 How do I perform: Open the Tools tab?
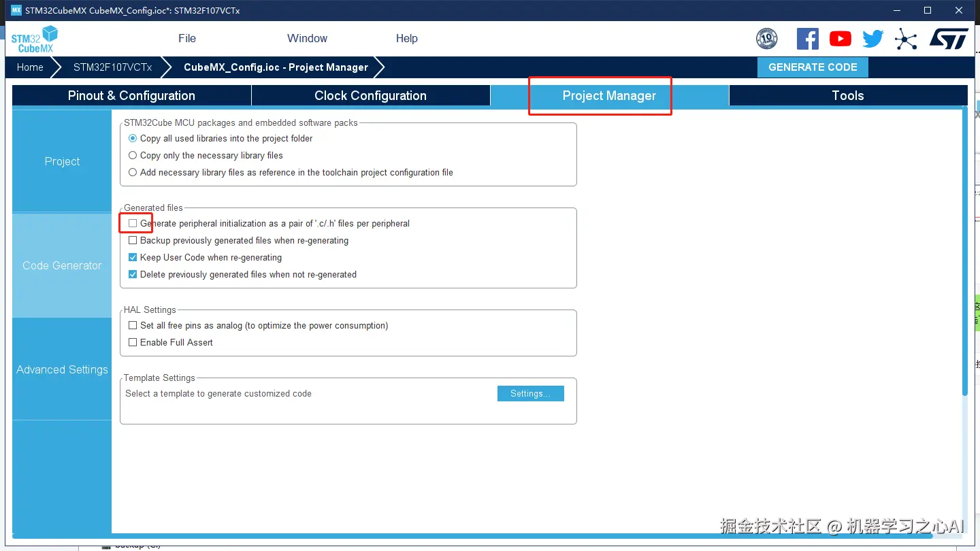[848, 95]
